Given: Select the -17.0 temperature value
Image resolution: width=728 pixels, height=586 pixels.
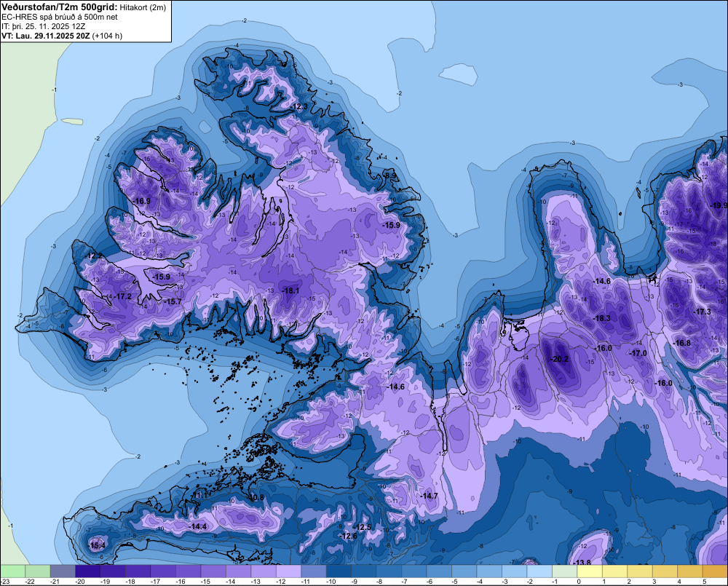Looking at the screenshot, I should tap(638, 353).
